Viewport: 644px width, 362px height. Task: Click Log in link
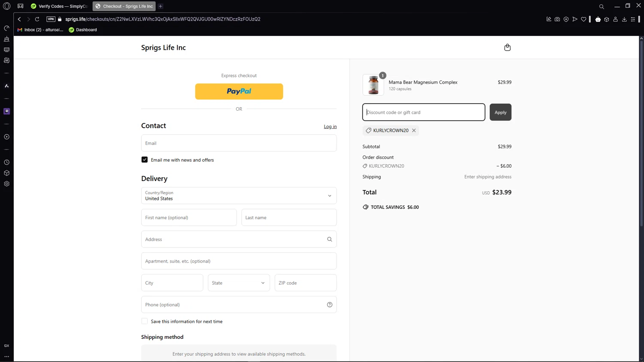point(330,127)
